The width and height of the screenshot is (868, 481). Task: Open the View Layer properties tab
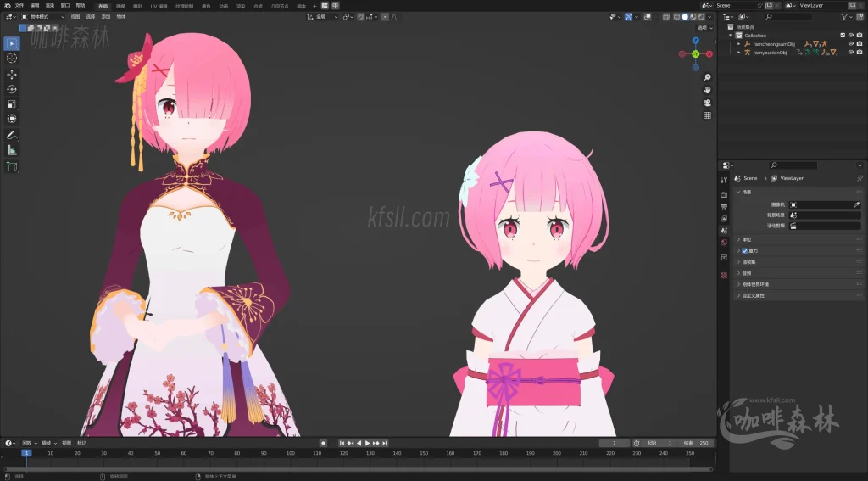724,219
